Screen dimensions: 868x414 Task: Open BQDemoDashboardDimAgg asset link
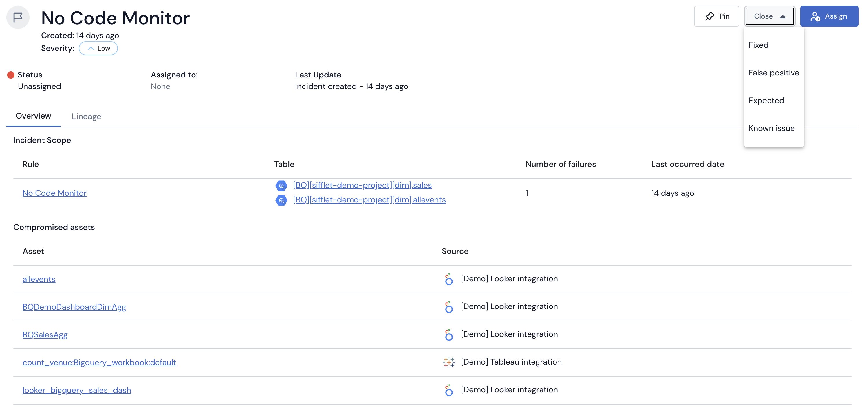pyautogui.click(x=74, y=307)
